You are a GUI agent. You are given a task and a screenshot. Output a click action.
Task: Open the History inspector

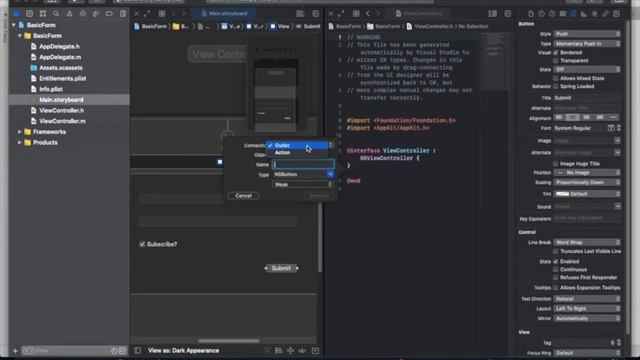coord(541,13)
